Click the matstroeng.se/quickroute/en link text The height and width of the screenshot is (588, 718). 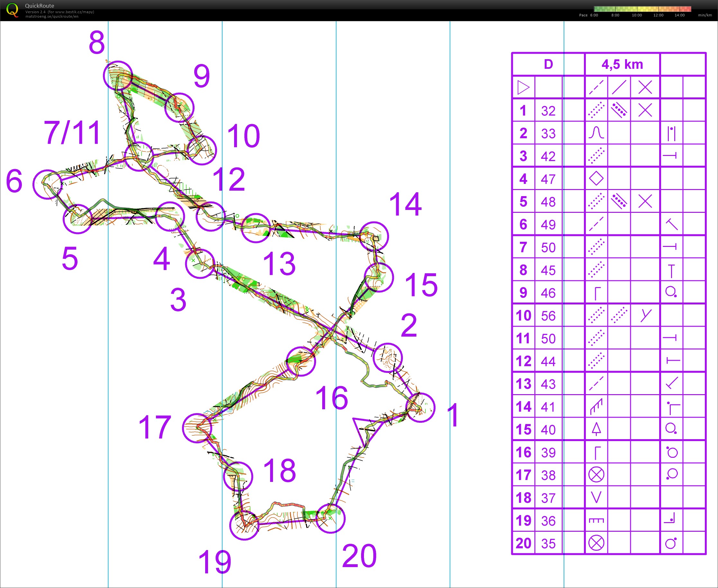pyautogui.click(x=52, y=16)
